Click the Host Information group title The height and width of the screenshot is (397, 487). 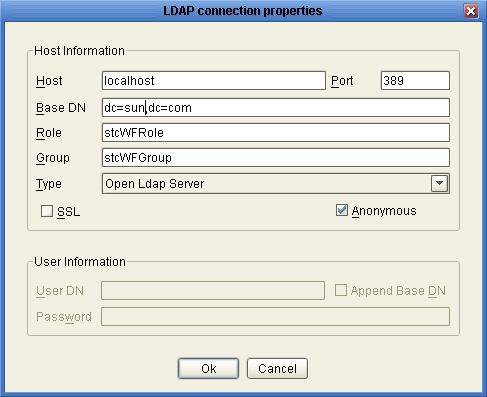pyautogui.click(x=79, y=51)
